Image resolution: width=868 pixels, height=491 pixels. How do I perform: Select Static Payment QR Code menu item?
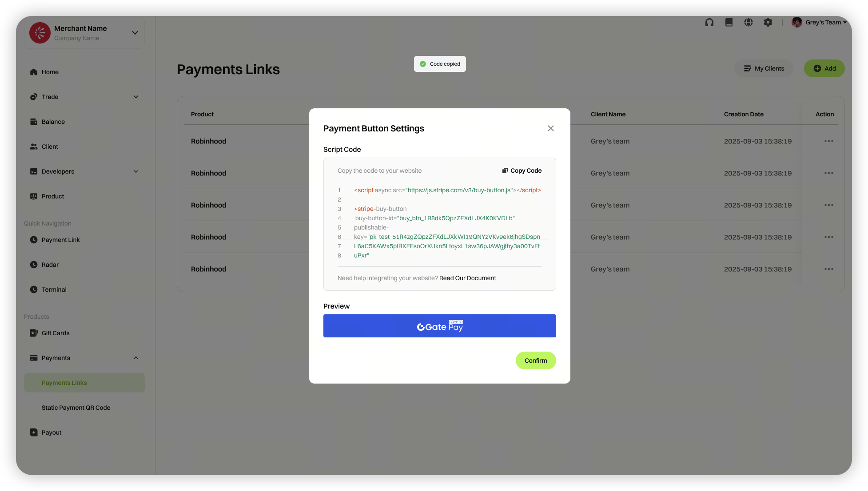[x=76, y=408]
